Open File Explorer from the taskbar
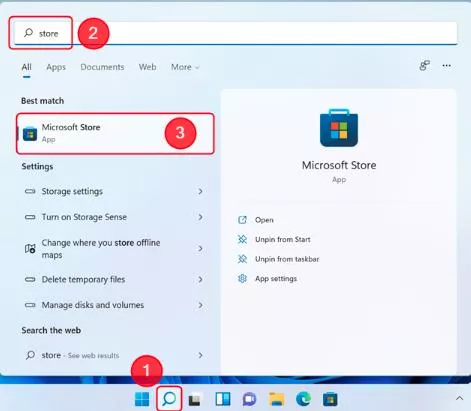 pyautogui.click(x=277, y=399)
